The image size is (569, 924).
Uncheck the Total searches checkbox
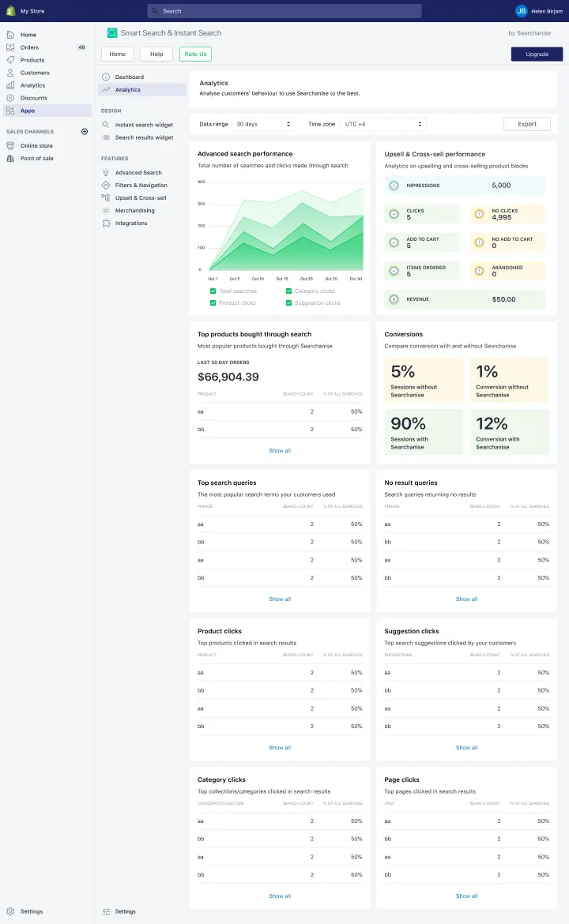[x=213, y=291]
